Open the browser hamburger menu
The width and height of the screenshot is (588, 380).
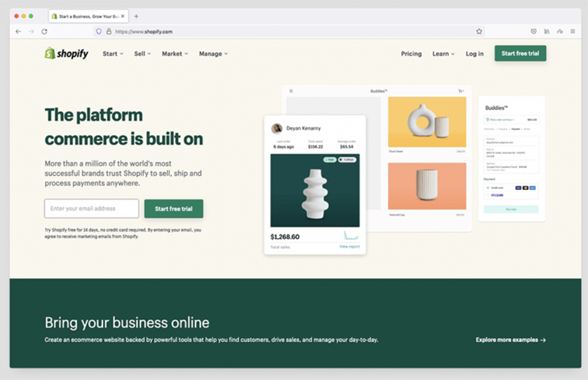click(x=572, y=32)
